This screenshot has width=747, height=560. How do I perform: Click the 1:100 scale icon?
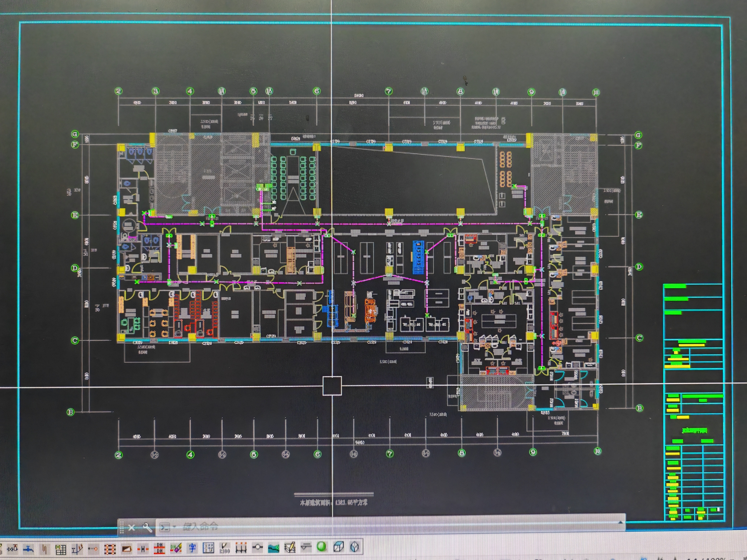pos(225,548)
